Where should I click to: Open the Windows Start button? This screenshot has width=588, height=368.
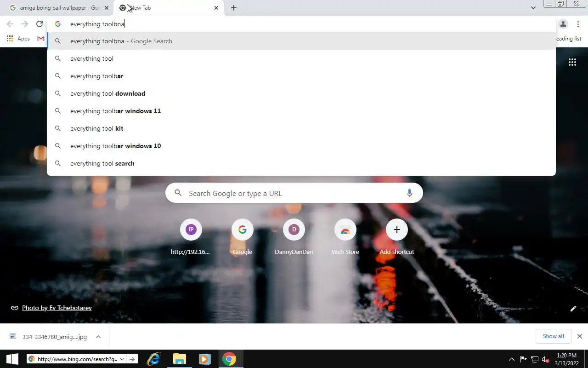(12, 359)
